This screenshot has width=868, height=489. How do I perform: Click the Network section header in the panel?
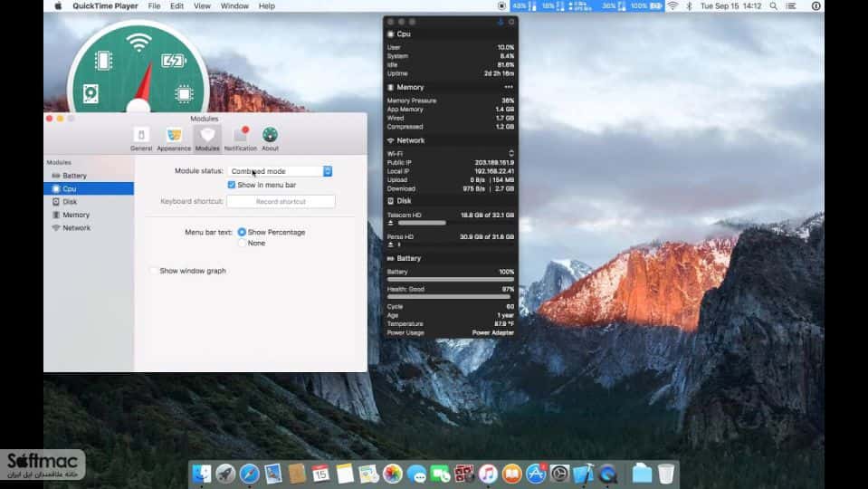point(450,140)
